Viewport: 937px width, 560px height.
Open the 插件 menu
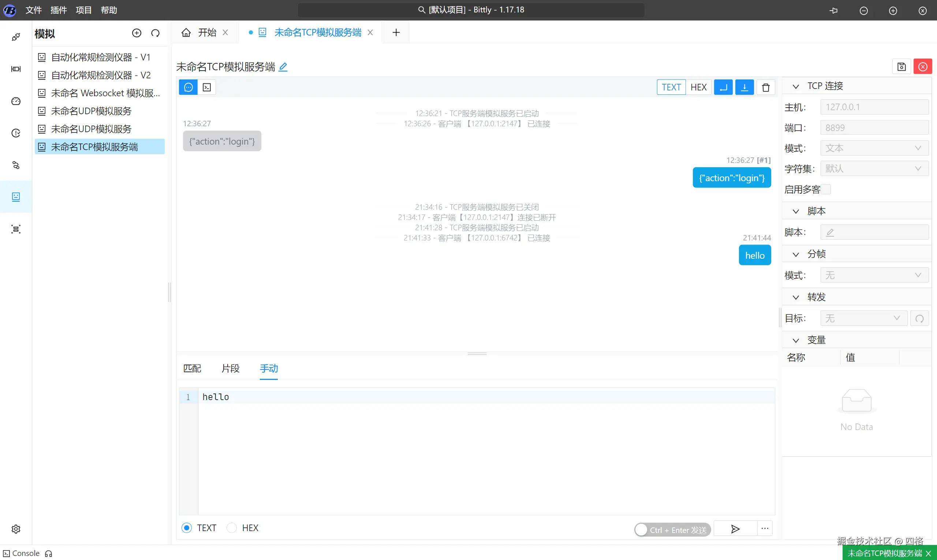(x=59, y=10)
